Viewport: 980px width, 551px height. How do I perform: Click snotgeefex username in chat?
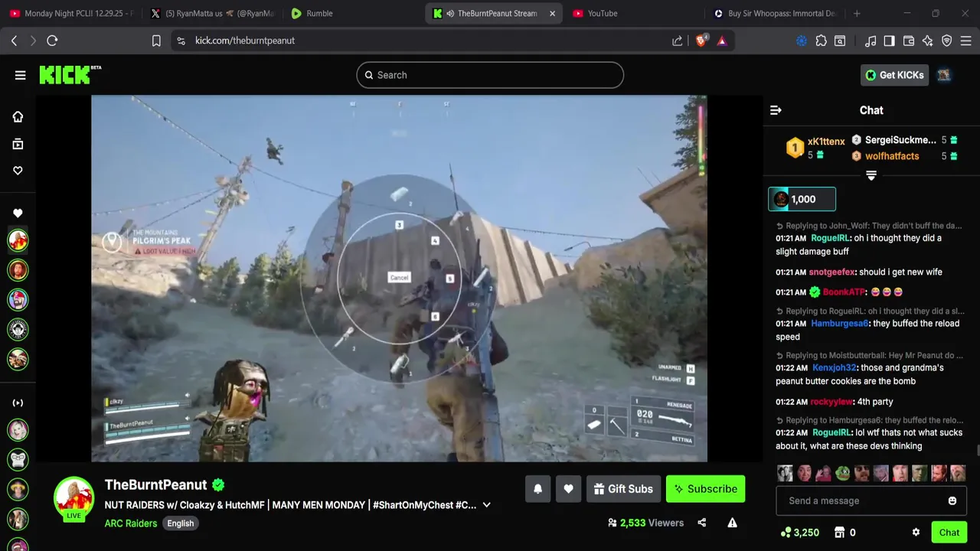tap(832, 272)
